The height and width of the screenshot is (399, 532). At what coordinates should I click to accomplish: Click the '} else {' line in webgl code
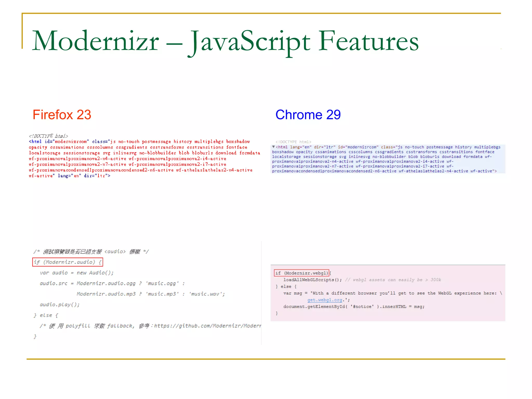(286, 287)
